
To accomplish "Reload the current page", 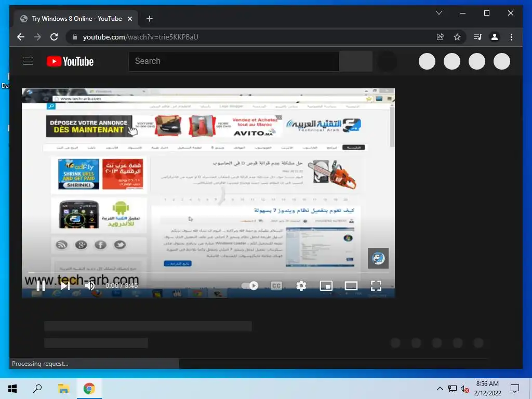I will (x=54, y=37).
